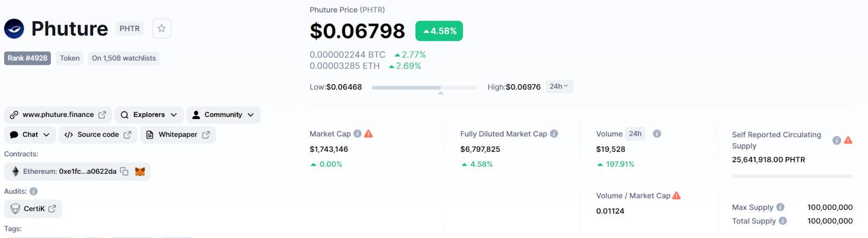Image resolution: width=868 pixels, height=238 pixels.
Task: Open the Source code link
Action: pyautogui.click(x=98, y=135)
